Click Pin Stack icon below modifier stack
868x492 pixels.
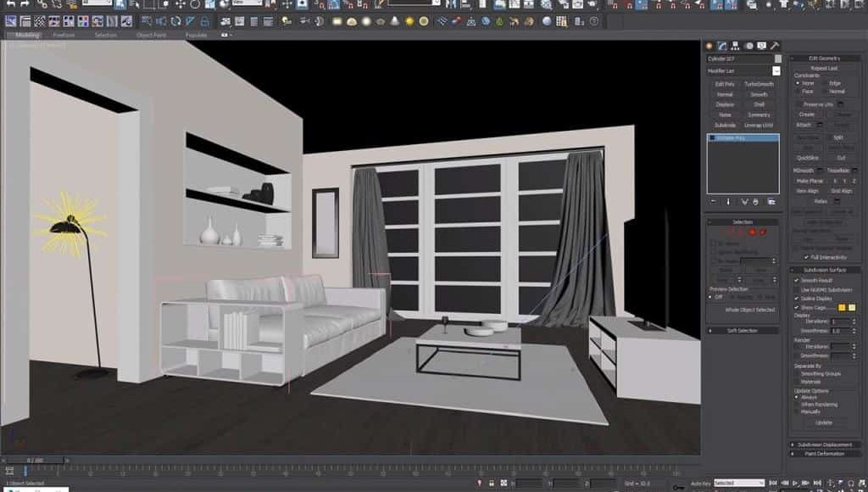[713, 202]
